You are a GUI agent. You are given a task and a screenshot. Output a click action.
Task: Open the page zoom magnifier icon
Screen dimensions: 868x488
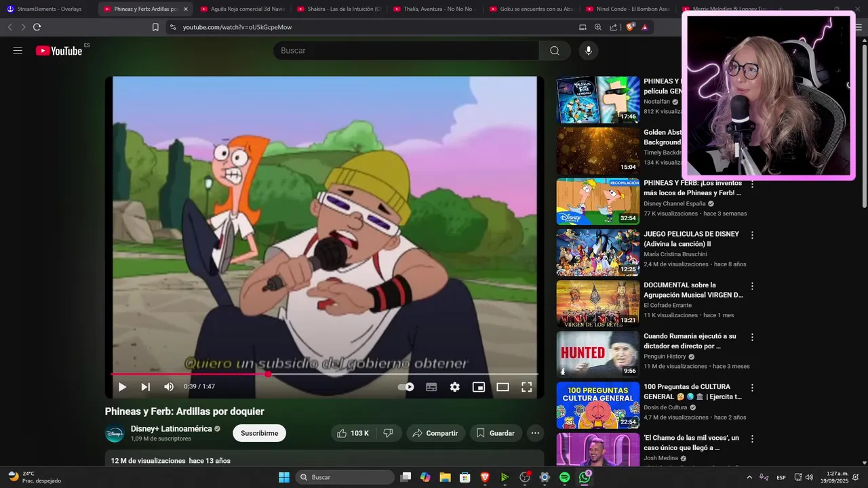click(x=598, y=27)
